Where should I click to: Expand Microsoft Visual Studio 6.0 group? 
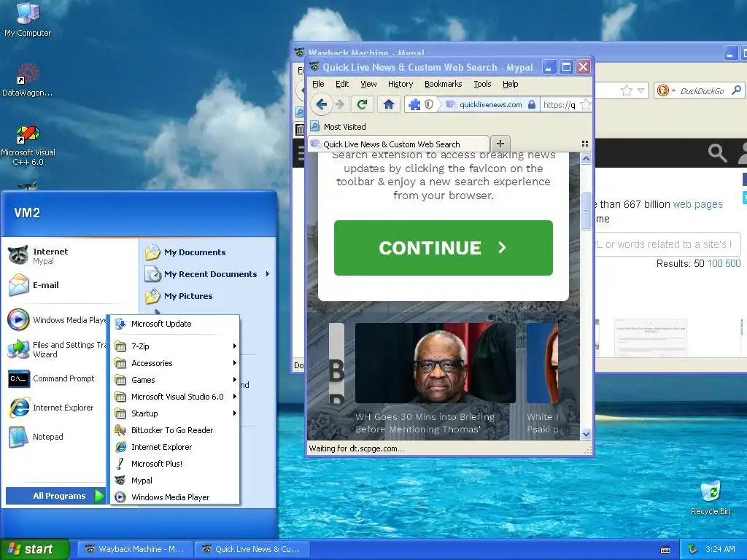[175, 396]
